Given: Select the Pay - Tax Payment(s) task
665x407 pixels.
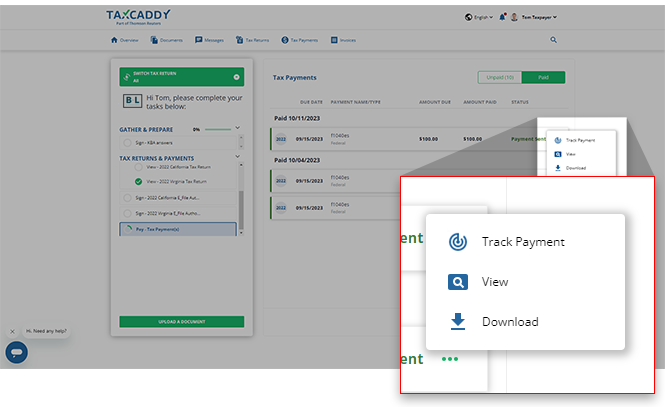Looking at the screenshot, I should click(178, 229).
